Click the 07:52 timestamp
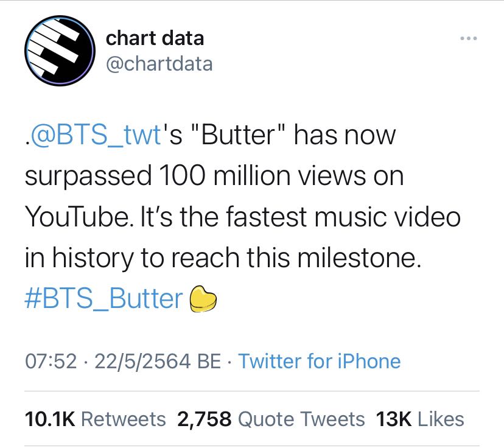 (51, 361)
